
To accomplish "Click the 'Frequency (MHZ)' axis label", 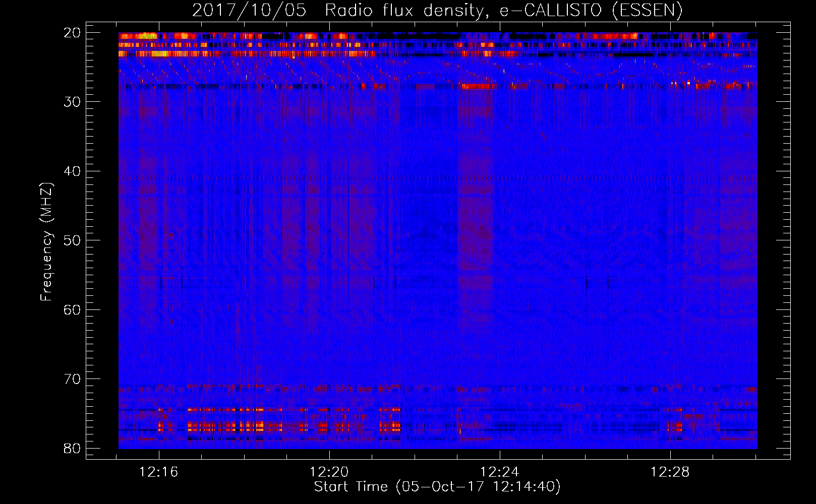I will coord(46,242).
